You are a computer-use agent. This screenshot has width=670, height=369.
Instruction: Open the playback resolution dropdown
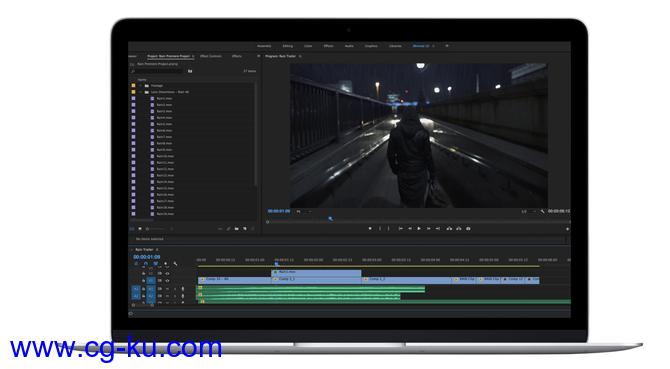[528, 211]
